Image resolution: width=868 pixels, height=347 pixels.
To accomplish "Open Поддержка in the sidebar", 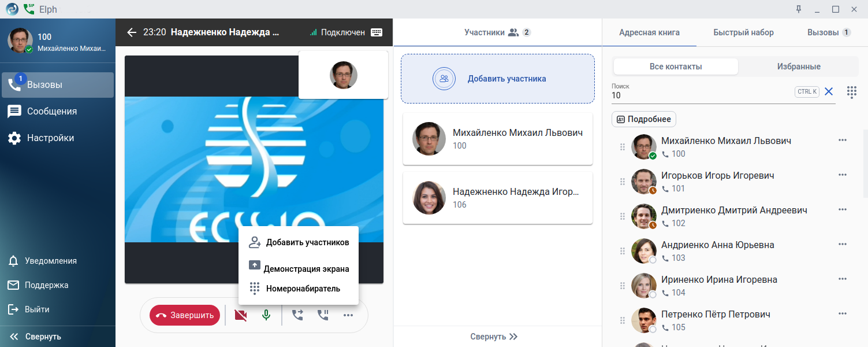I will pyautogui.click(x=58, y=285).
